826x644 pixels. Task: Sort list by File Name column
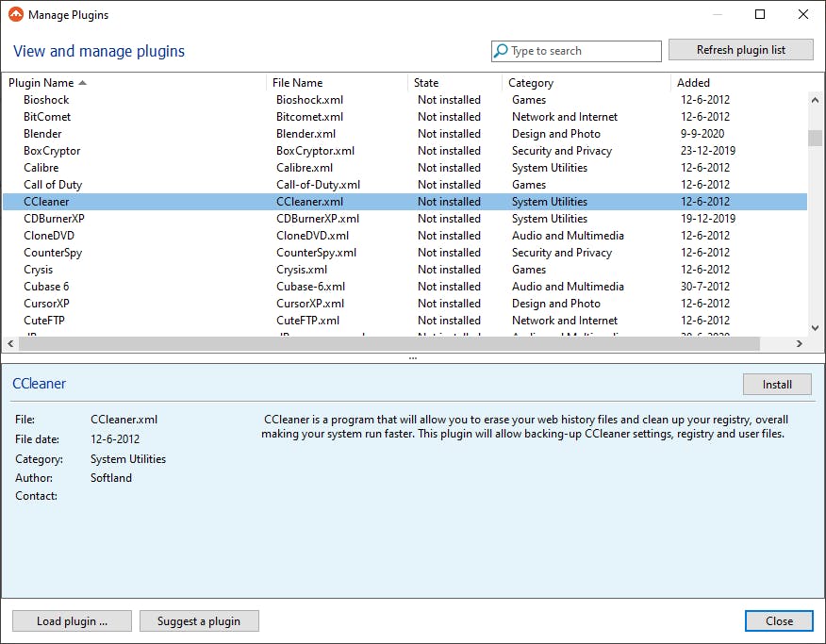297,83
